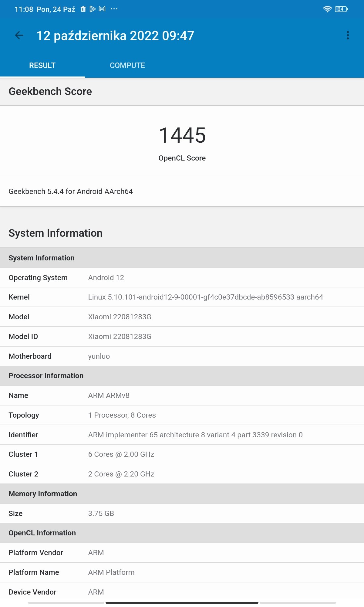Image resolution: width=364 pixels, height=607 pixels.
Task: Tap the processor name 'ARM ARMv8'
Action: pos(109,395)
